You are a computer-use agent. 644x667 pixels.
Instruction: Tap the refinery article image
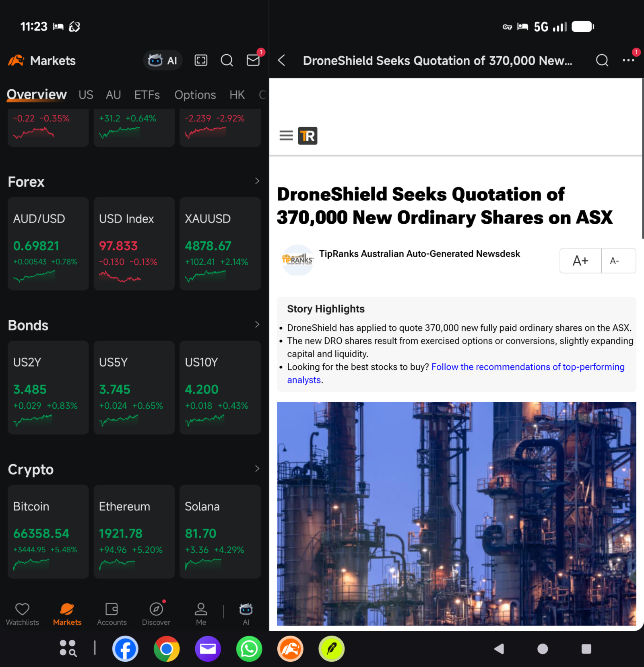click(456, 514)
